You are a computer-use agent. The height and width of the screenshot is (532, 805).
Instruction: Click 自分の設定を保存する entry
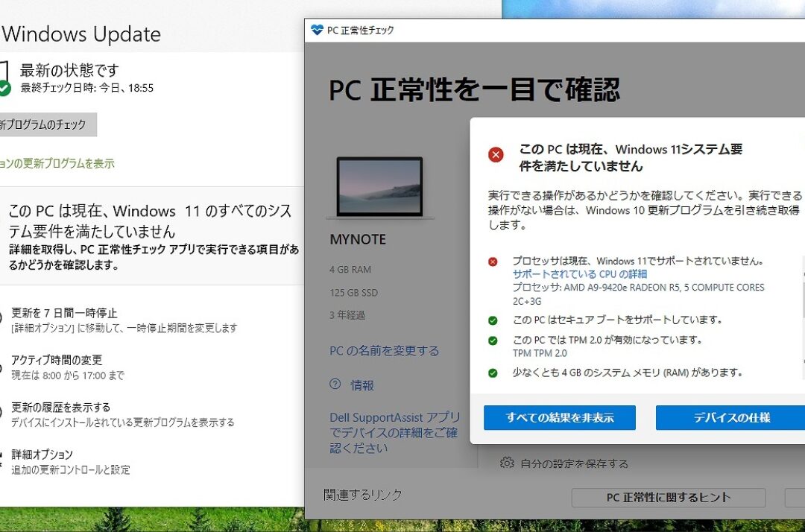click(x=574, y=463)
